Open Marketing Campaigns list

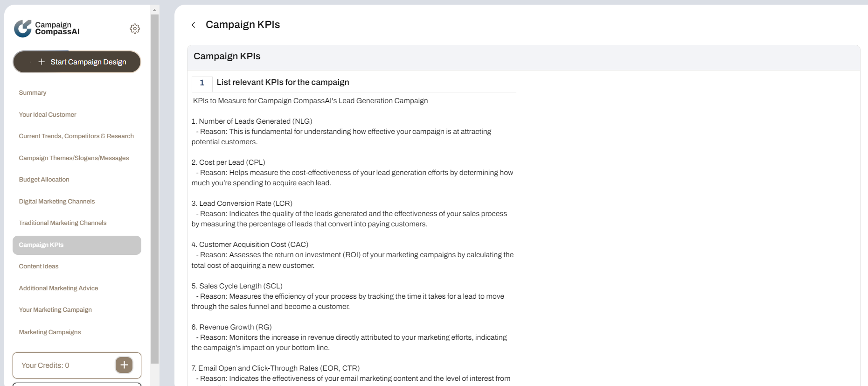50,332
